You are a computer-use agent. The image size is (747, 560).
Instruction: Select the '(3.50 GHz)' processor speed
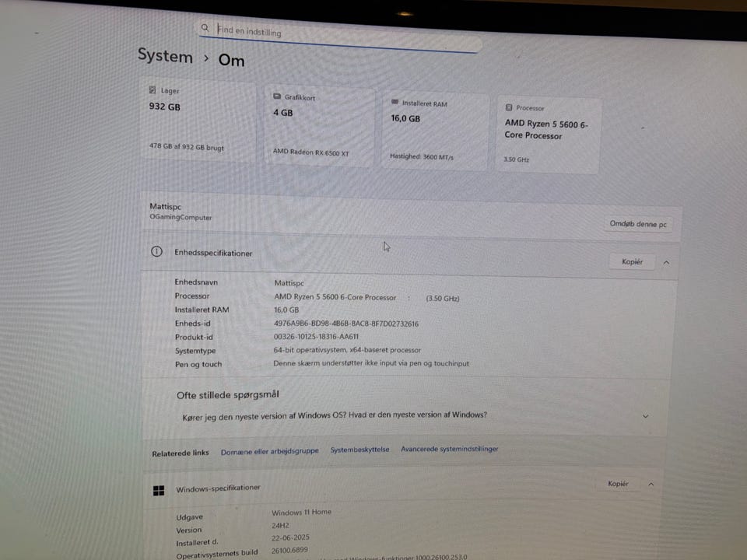[443, 299]
